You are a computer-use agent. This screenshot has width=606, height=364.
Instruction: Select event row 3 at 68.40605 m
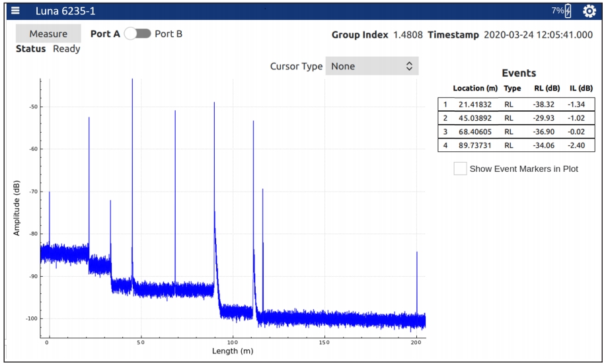click(516, 131)
